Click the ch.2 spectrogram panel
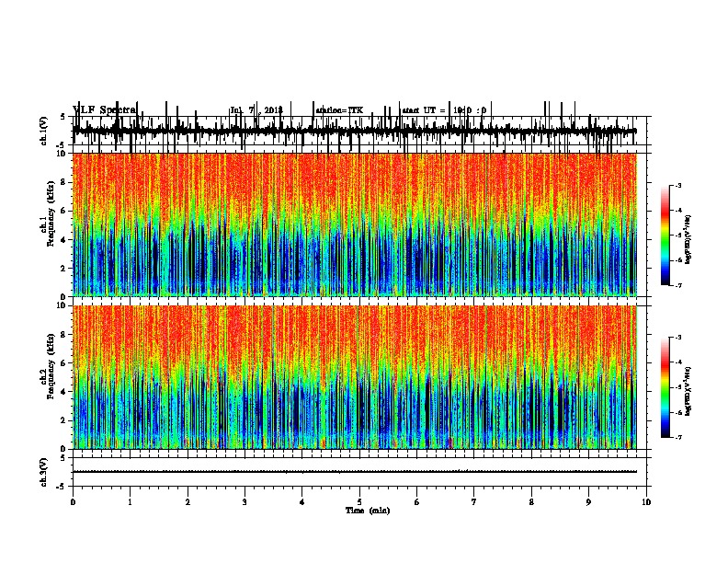728x563 pixels. coord(355,377)
